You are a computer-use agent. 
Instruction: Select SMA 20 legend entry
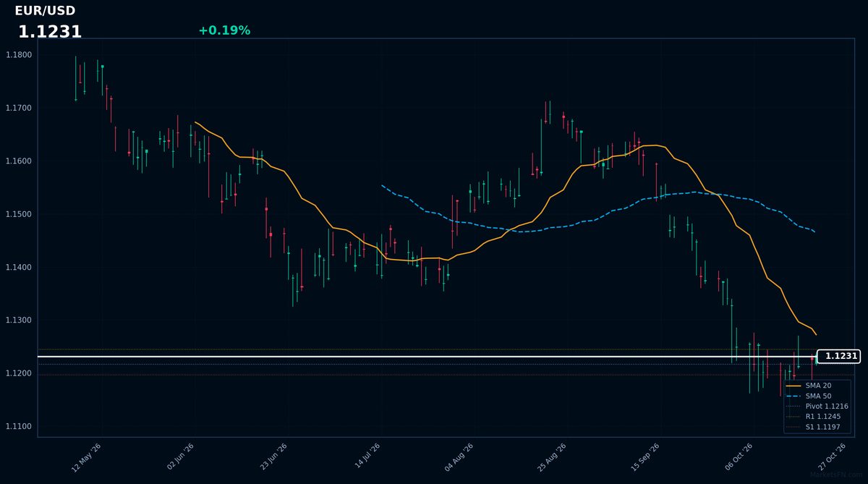[x=817, y=386]
